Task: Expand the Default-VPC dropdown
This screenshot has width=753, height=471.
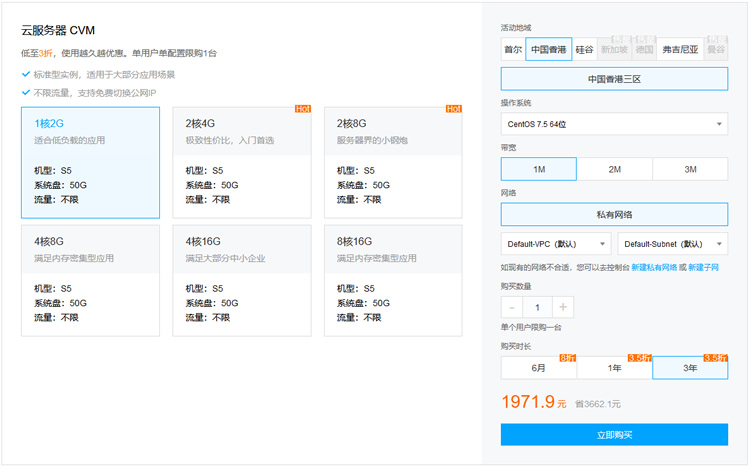Action: pos(555,244)
